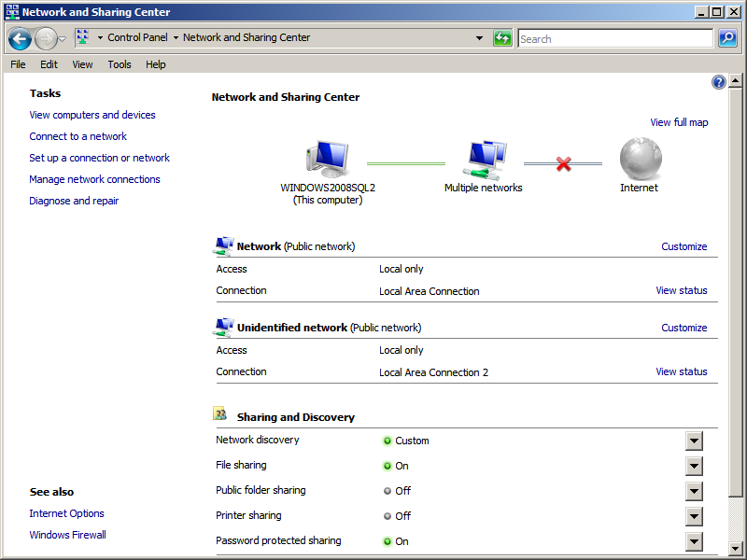Click the vertical scrollbar thumb

(735, 292)
